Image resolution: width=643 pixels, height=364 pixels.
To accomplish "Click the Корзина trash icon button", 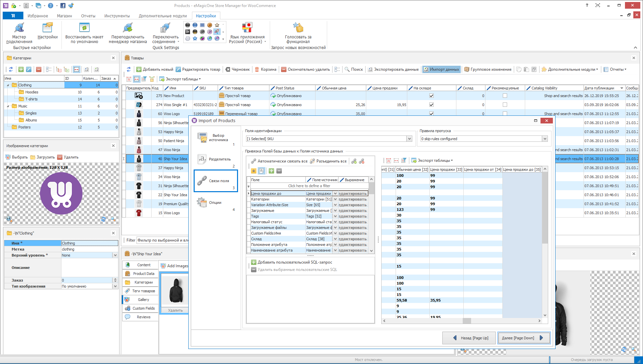I will point(266,69).
